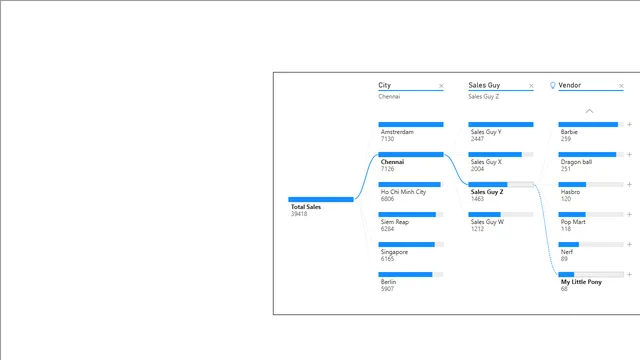640x360 pixels.
Task: Select the Siem Reap city node
Action: coord(411,214)
